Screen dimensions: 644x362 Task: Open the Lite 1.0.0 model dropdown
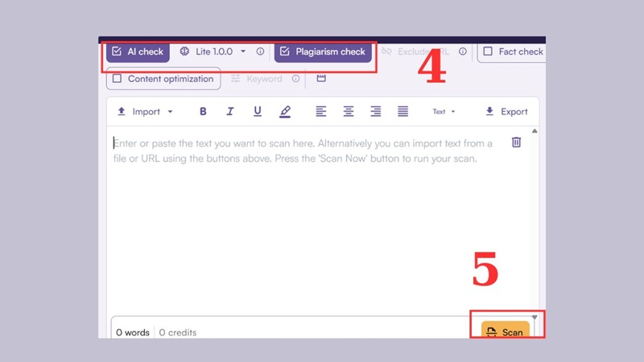(214, 51)
